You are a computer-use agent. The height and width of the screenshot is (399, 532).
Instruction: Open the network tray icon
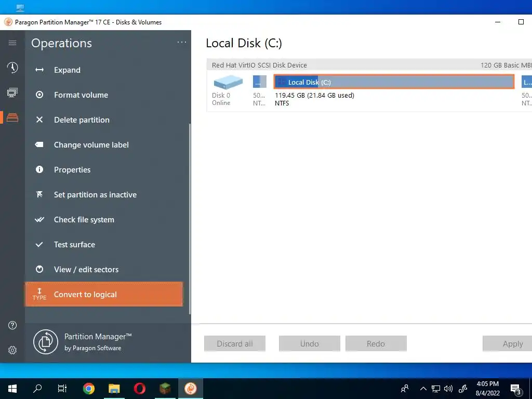tap(436, 389)
